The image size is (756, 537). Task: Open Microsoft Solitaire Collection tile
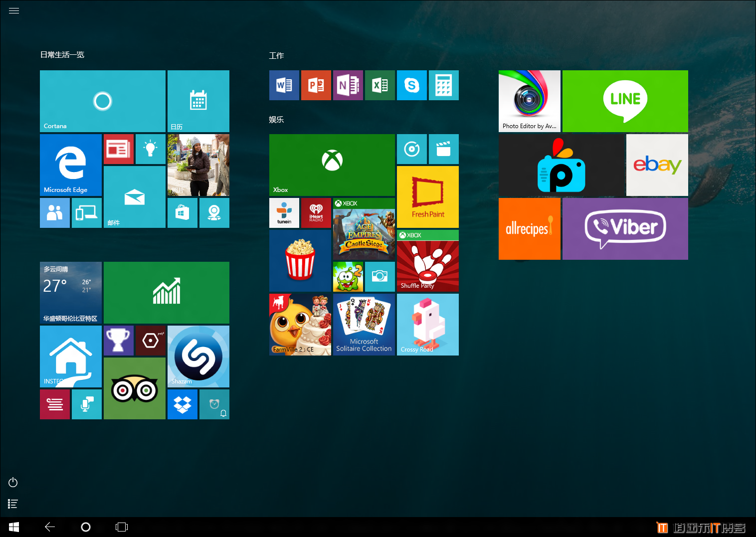point(364,325)
